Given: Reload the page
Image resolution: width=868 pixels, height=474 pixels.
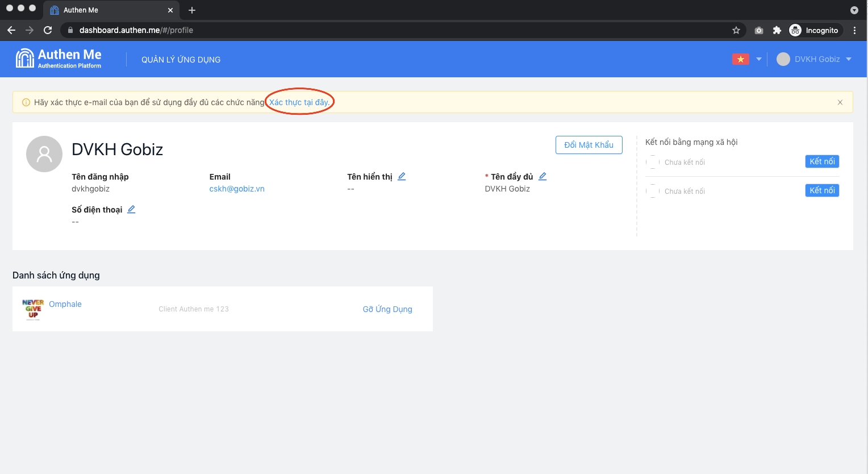Looking at the screenshot, I should pyautogui.click(x=48, y=30).
